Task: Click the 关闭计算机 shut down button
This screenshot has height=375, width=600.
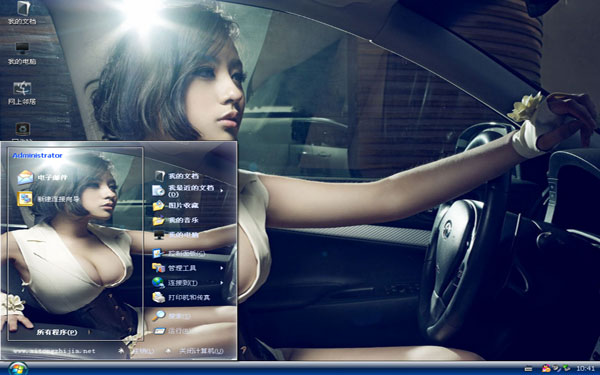Action: click(x=195, y=351)
